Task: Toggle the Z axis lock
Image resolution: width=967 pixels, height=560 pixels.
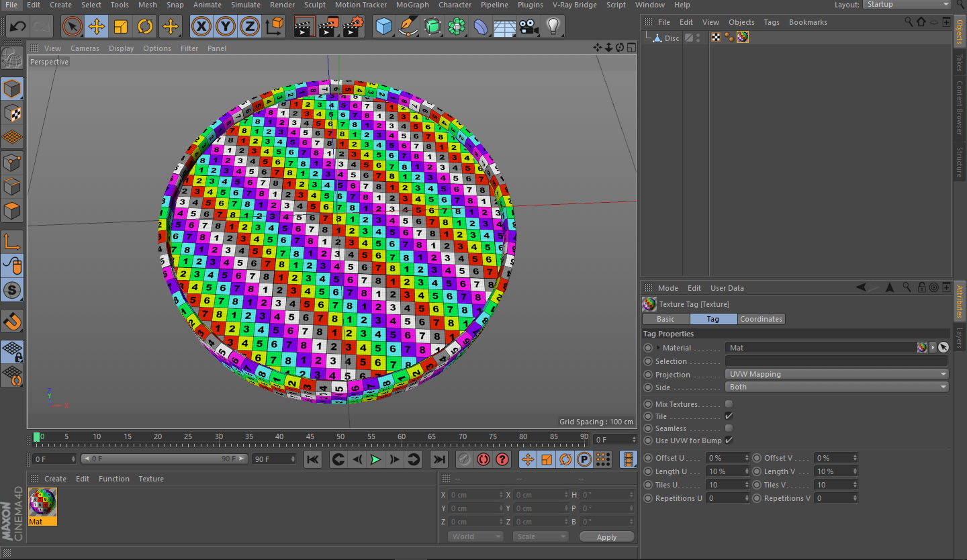Action: coord(249,27)
